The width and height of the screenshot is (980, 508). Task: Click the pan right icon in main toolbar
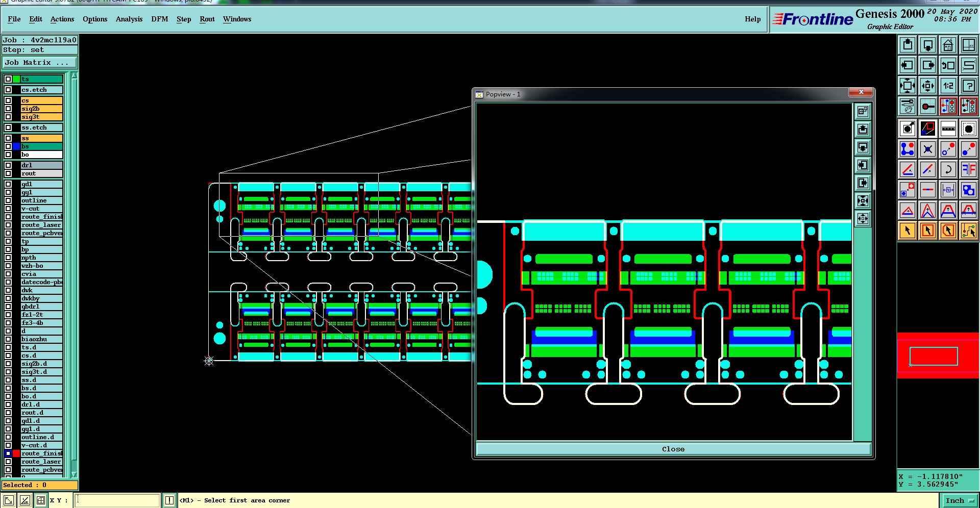pyautogui.click(x=928, y=65)
